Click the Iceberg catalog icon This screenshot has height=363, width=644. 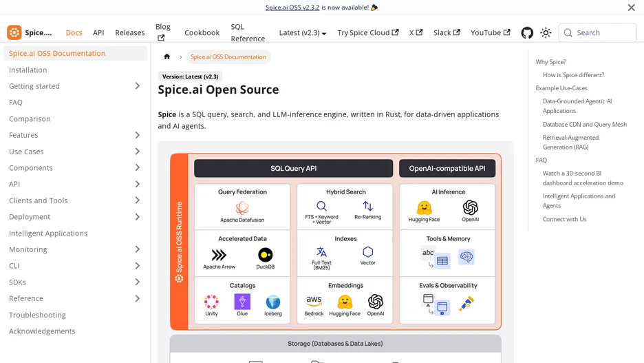(x=273, y=302)
